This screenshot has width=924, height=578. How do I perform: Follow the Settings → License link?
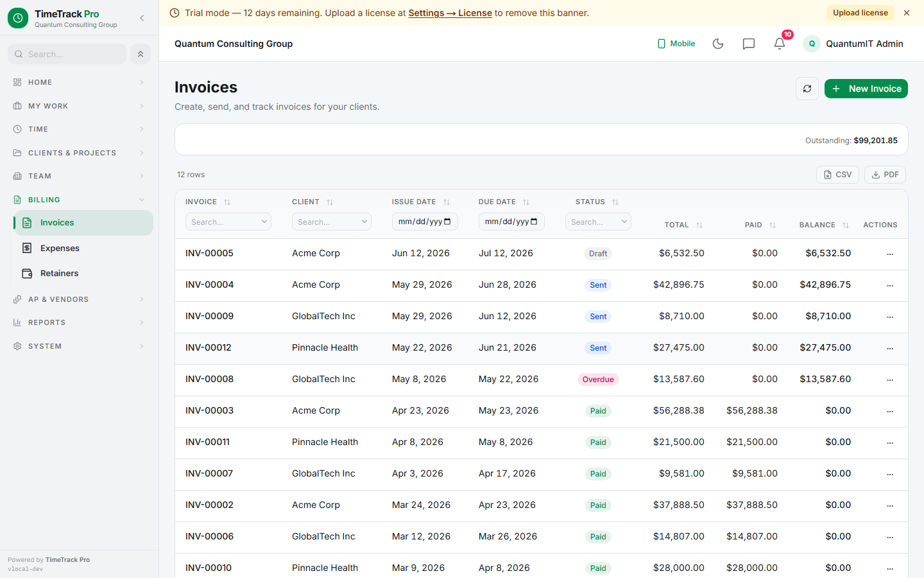coord(450,13)
